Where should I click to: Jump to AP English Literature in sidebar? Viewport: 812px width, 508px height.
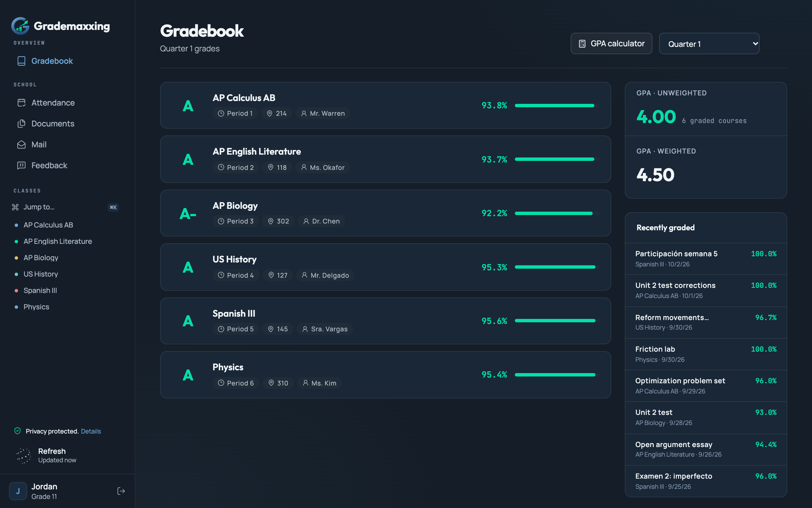(58, 241)
